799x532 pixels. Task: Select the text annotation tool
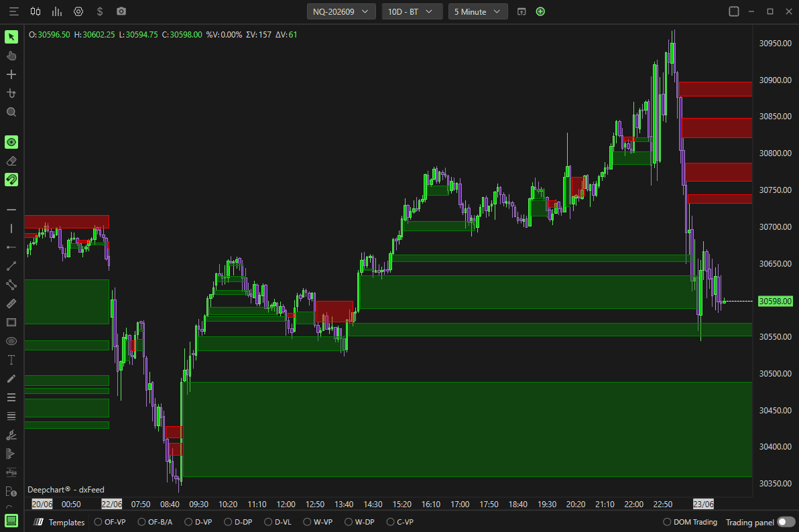[x=11, y=360]
